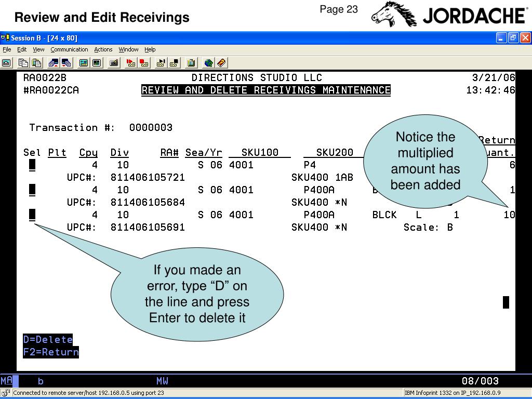Image resolution: width=532 pixels, height=399 pixels.
Task: Open the Window menu
Action: 128,49
